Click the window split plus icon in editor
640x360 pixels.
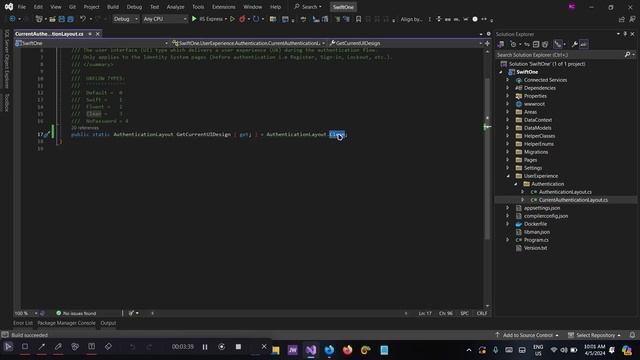click(x=487, y=43)
